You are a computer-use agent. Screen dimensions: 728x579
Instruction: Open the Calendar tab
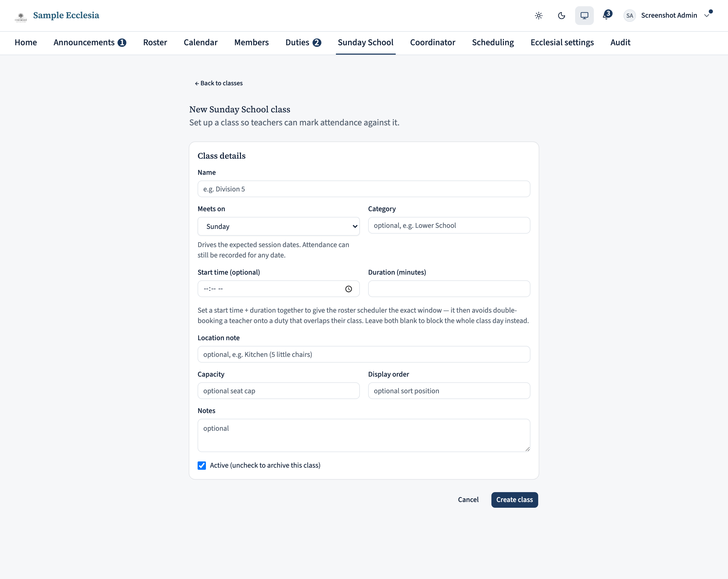click(200, 43)
